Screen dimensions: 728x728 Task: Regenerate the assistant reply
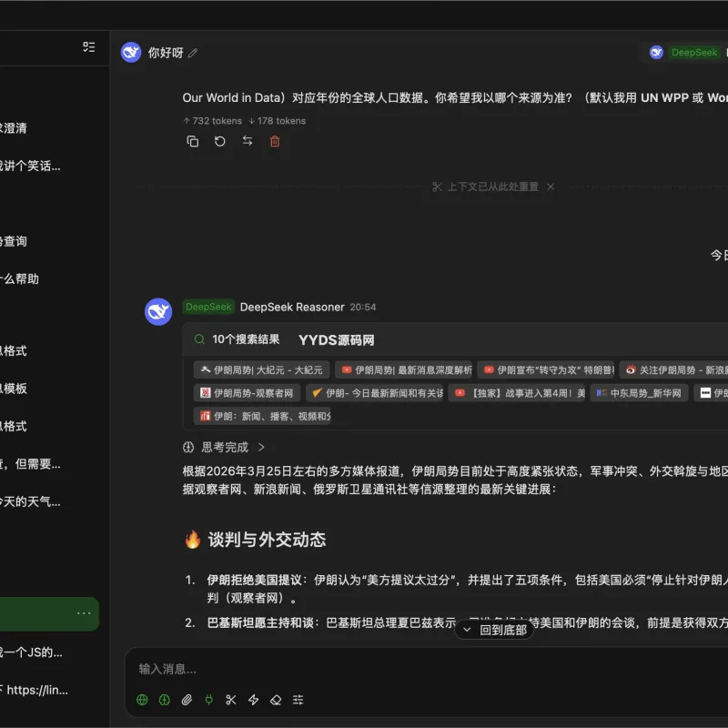pyautogui.click(x=219, y=141)
